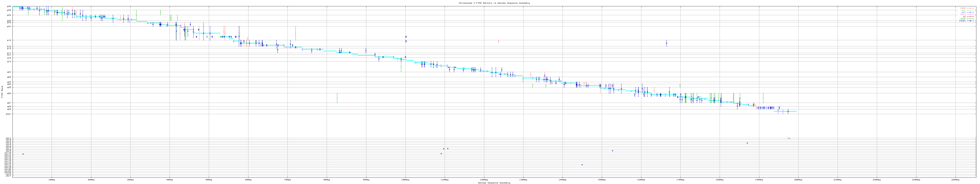
Task: Click the LANL legend marker
Action: tap(970, 10)
